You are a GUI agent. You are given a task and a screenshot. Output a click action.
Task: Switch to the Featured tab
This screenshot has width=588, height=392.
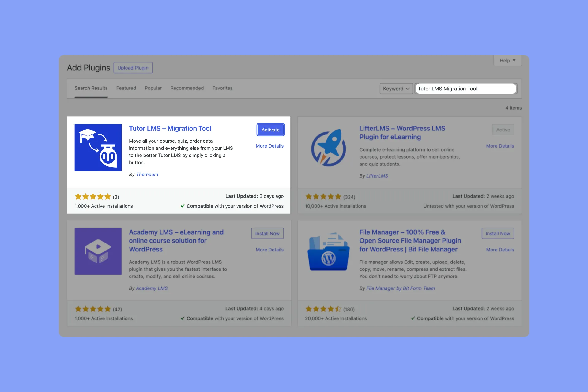click(x=126, y=88)
